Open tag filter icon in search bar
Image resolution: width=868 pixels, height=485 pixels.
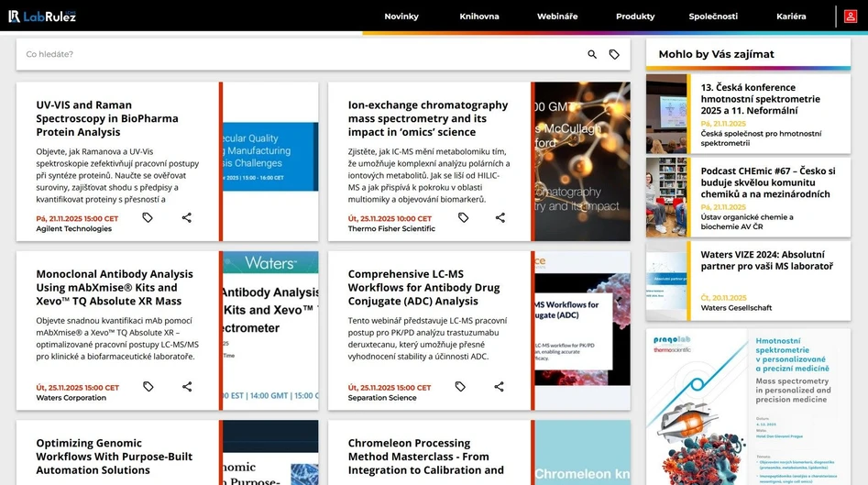pos(614,55)
